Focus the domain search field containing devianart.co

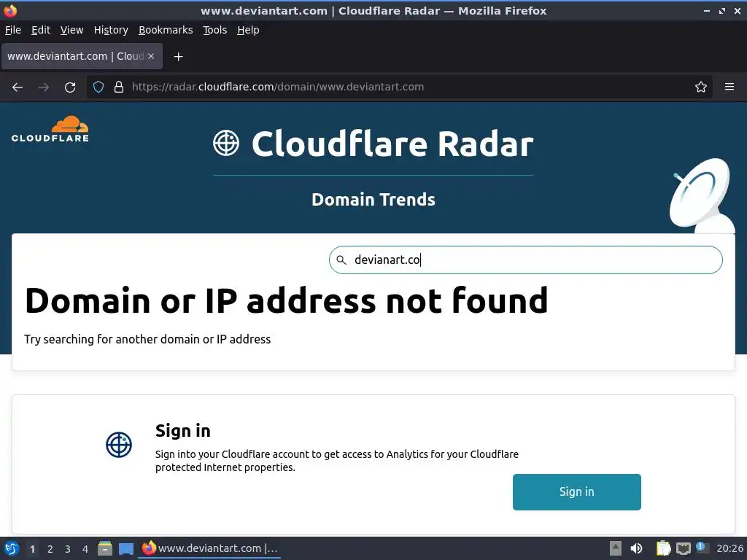pos(525,260)
